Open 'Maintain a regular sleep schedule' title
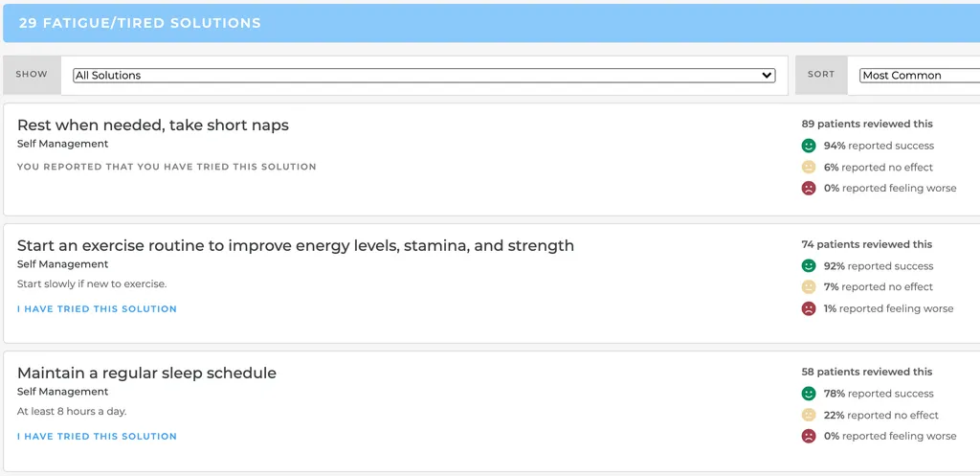980x476 pixels. click(x=146, y=374)
